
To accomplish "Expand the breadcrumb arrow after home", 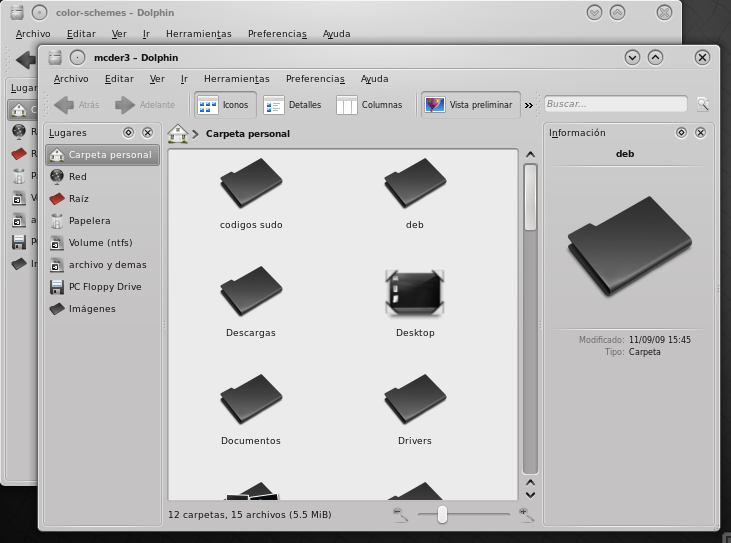I will [x=195, y=134].
